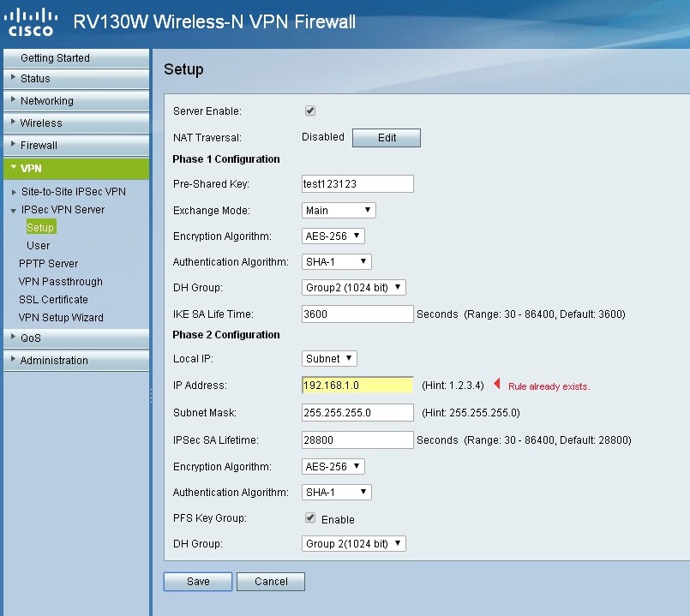The width and height of the screenshot is (690, 616).
Task: Expand Site-to-Site IPSec VPN submenu
Action: (x=73, y=192)
